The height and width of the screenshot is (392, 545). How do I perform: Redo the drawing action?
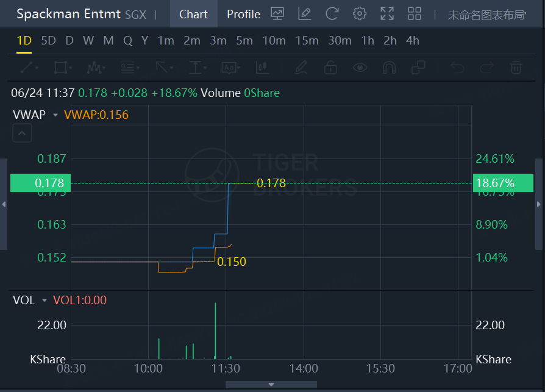[x=486, y=68]
